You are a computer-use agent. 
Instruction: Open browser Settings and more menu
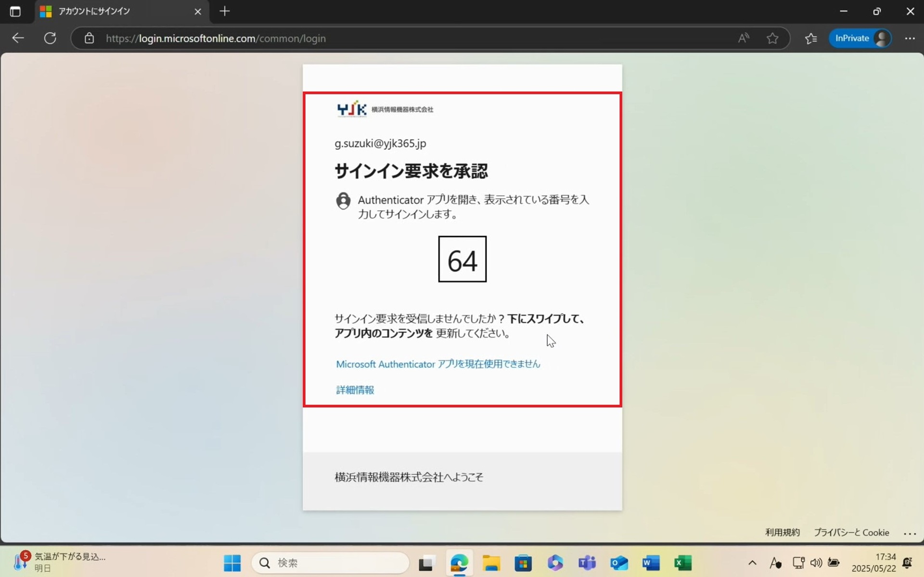910,38
